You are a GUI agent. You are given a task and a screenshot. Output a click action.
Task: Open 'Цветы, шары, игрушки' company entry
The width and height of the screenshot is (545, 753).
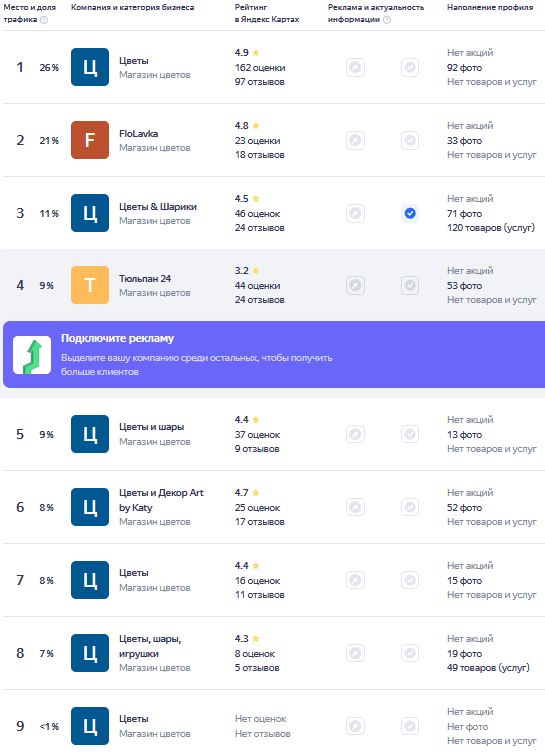click(x=150, y=646)
